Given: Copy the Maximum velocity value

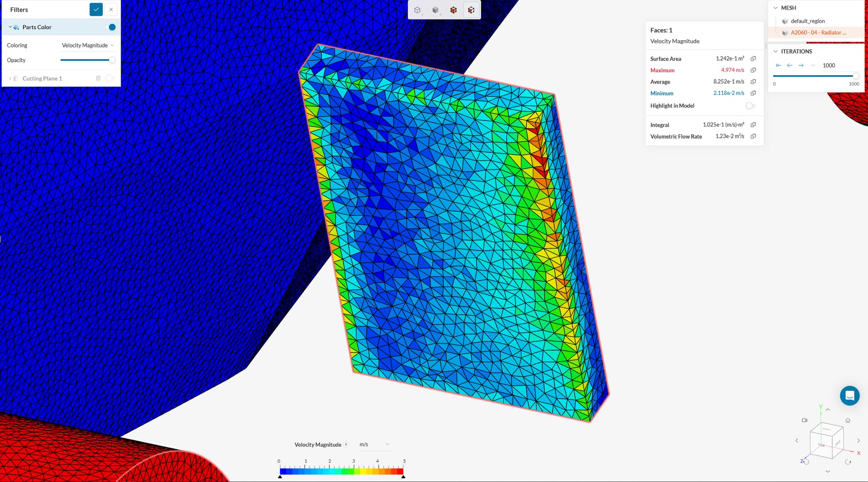Looking at the screenshot, I should click(x=752, y=70).
